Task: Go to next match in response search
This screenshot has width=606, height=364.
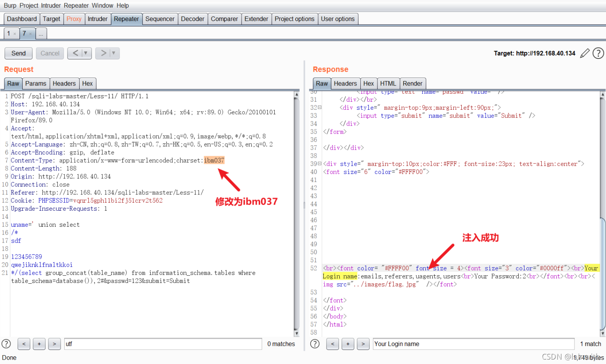Action: (x=363, y=344)
